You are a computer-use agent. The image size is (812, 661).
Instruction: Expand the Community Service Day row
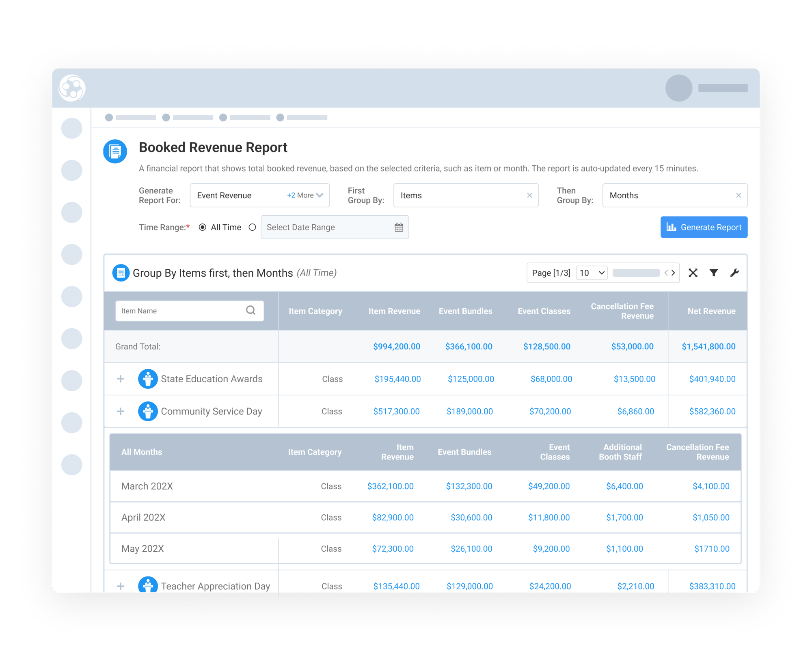(121, 411)
